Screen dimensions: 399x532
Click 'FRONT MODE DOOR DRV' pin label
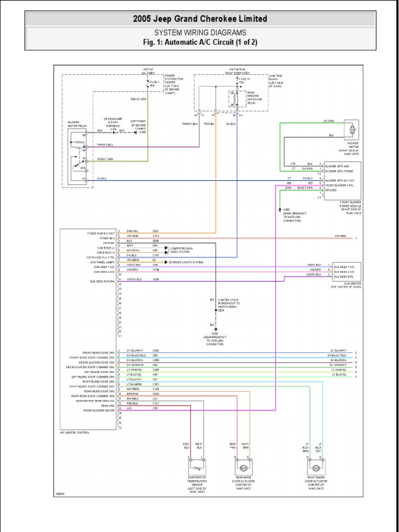pos(98,353)
